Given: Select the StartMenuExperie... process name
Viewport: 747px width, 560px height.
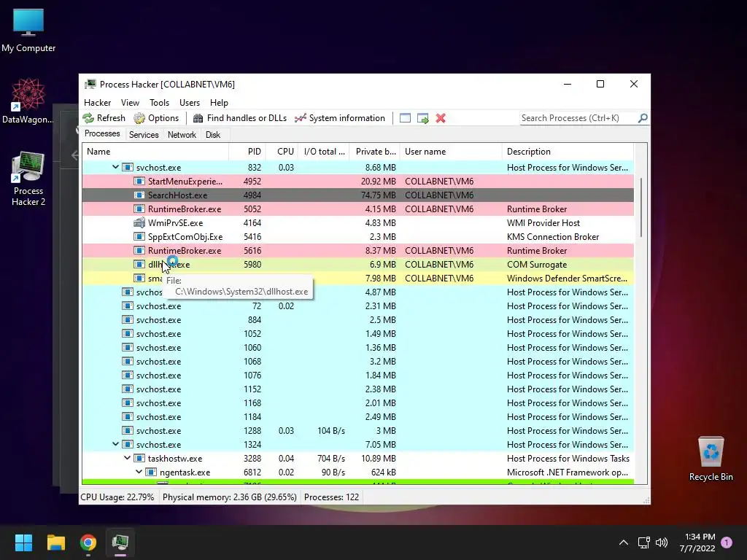Looking at the screenshot, I should pyautogui.click(x=185, y=182).
